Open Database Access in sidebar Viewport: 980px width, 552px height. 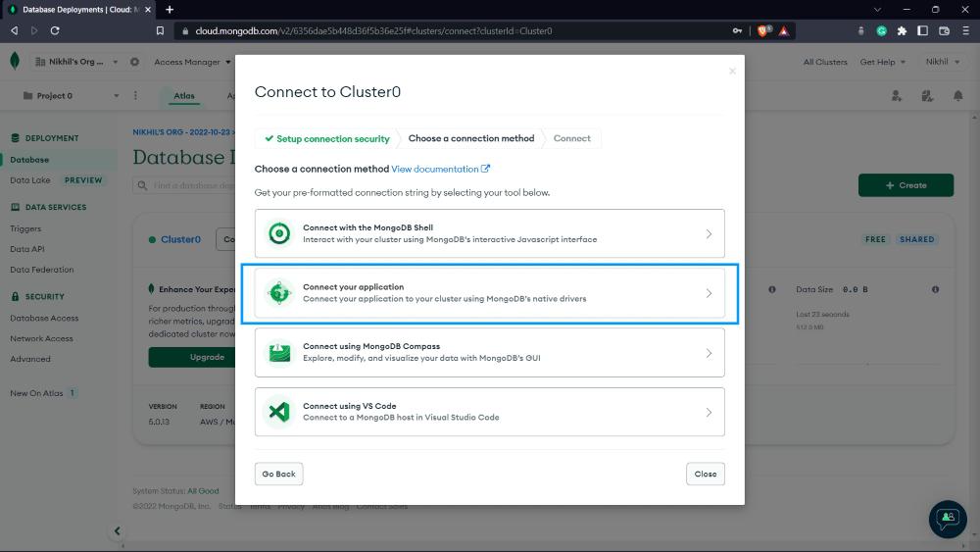pos(44,319)
